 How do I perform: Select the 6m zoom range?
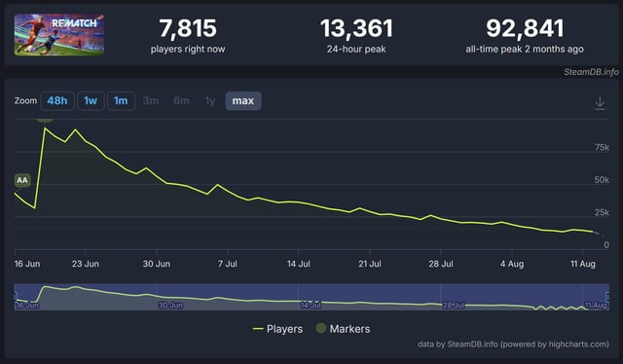click(x=182, y=101)
